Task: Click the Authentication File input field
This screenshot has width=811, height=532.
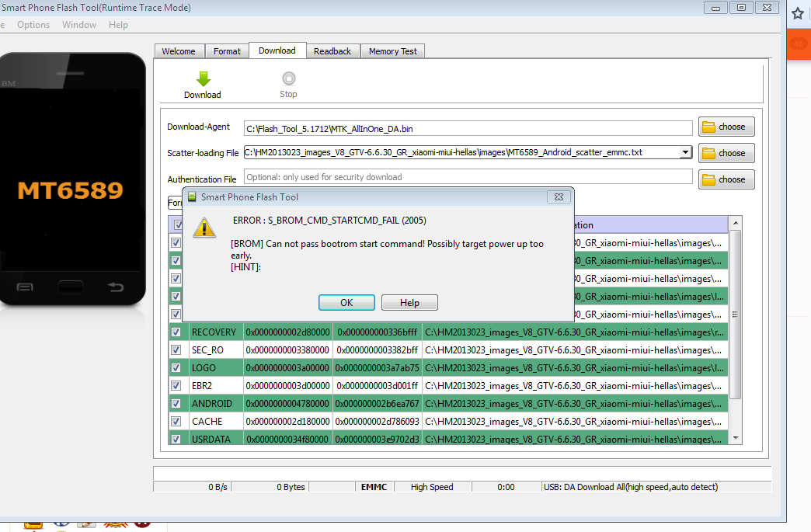Action: click(x=468, y=177)
